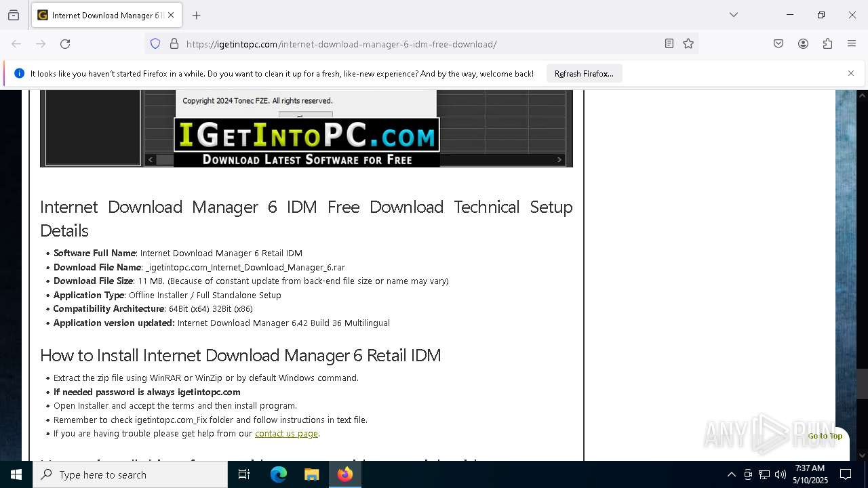Click the info icon in notification bar
Viewport: 868px width, 488px height.
(19, 73)
